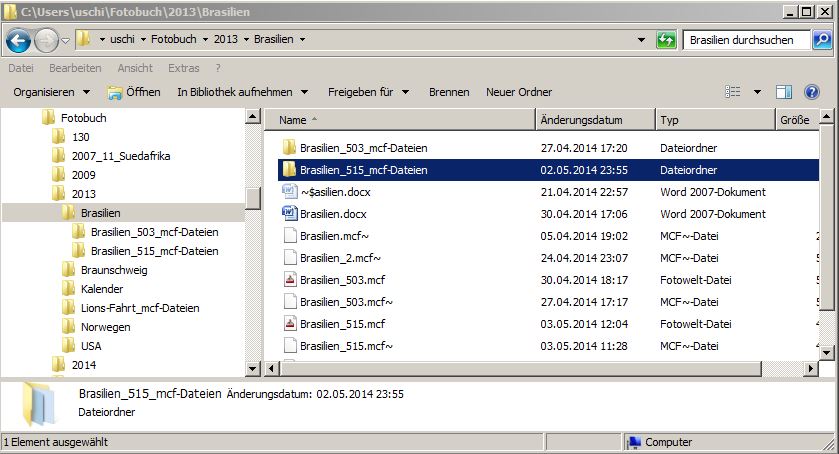Click the change view icon
Screen dimensions: 839x454
click(x=733, y=92)
